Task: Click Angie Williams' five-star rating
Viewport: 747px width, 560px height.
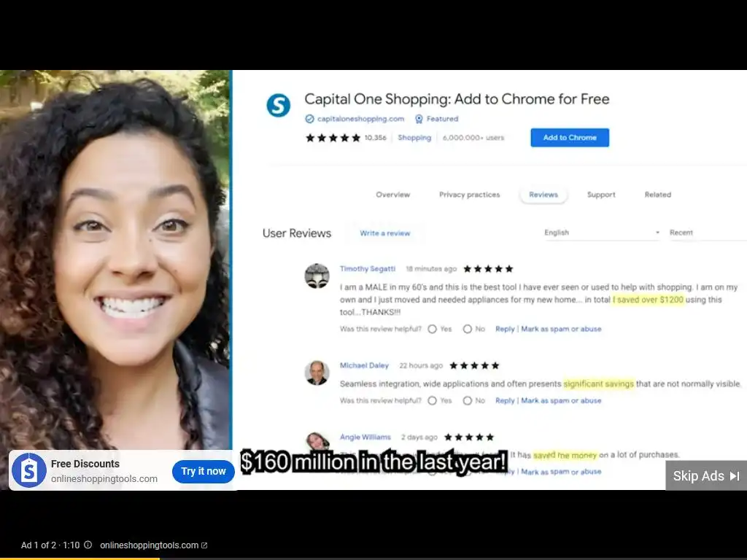Action: pyautogui.click(x=469, y=437)
